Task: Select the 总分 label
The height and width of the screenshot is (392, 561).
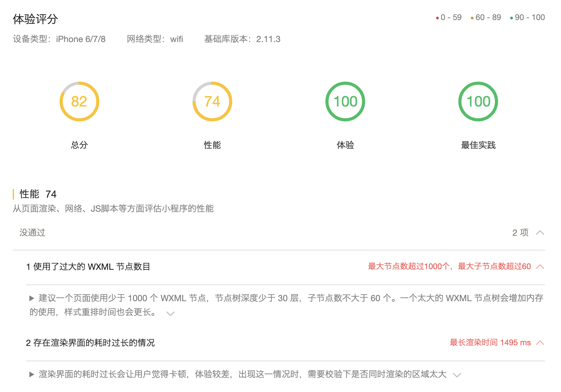Action: [x=79, y=145]
